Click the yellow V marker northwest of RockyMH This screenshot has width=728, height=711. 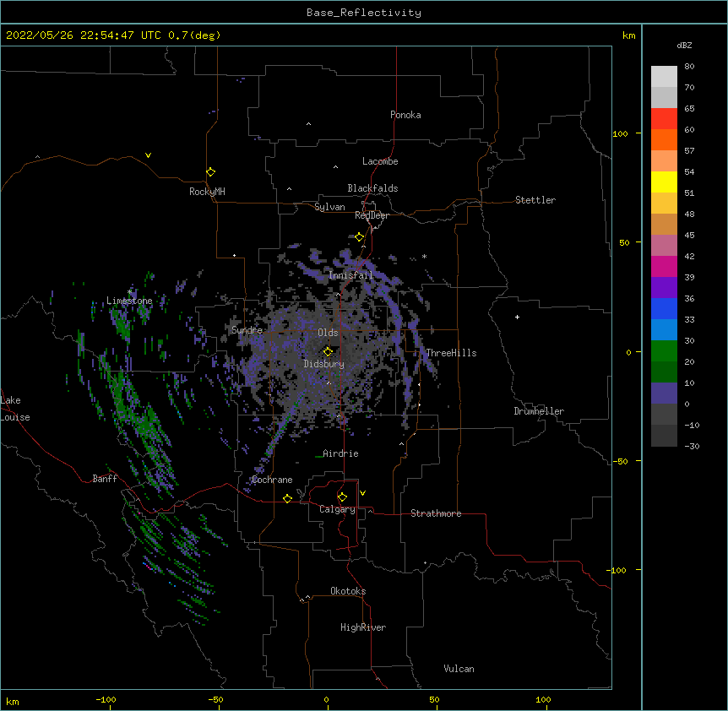point(148,155)
